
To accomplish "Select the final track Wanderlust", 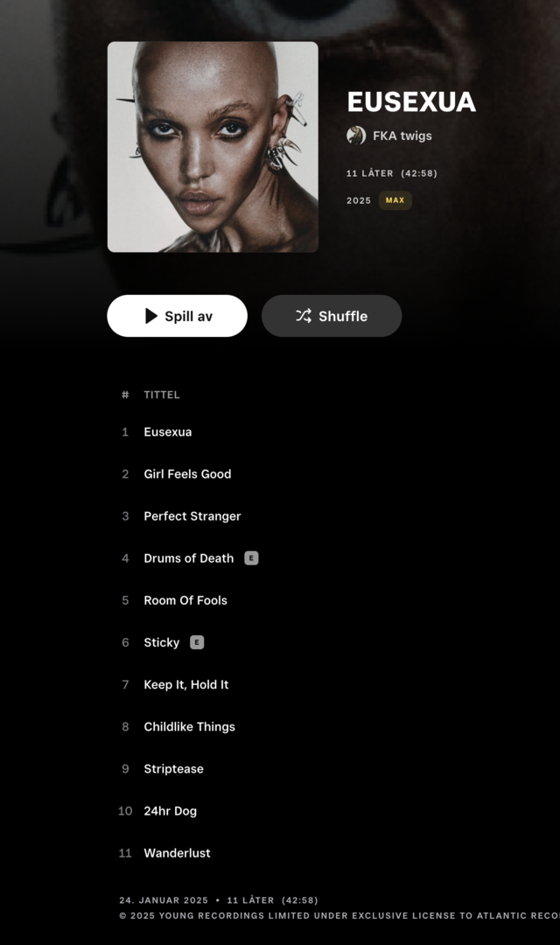I will 178,853.
